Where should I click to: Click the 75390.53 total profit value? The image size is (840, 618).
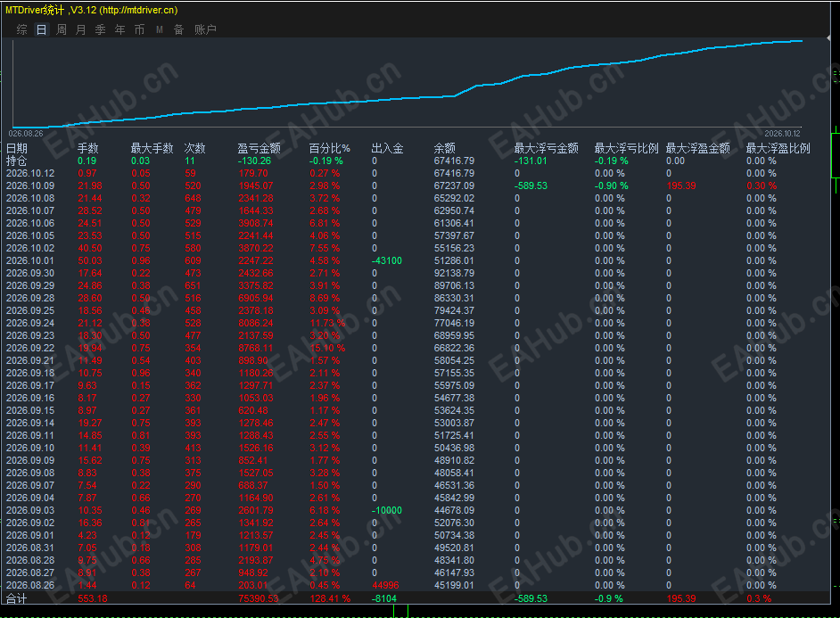(x=259, y=598)
